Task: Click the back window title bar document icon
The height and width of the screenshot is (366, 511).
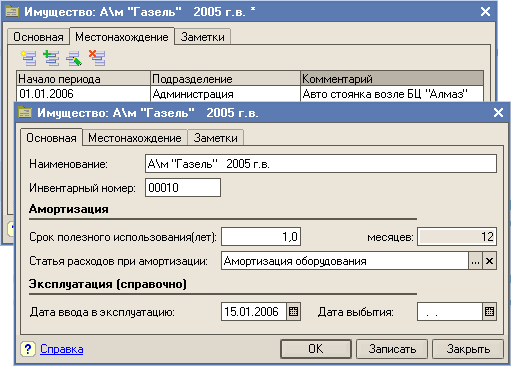Action: pos(12,11)
